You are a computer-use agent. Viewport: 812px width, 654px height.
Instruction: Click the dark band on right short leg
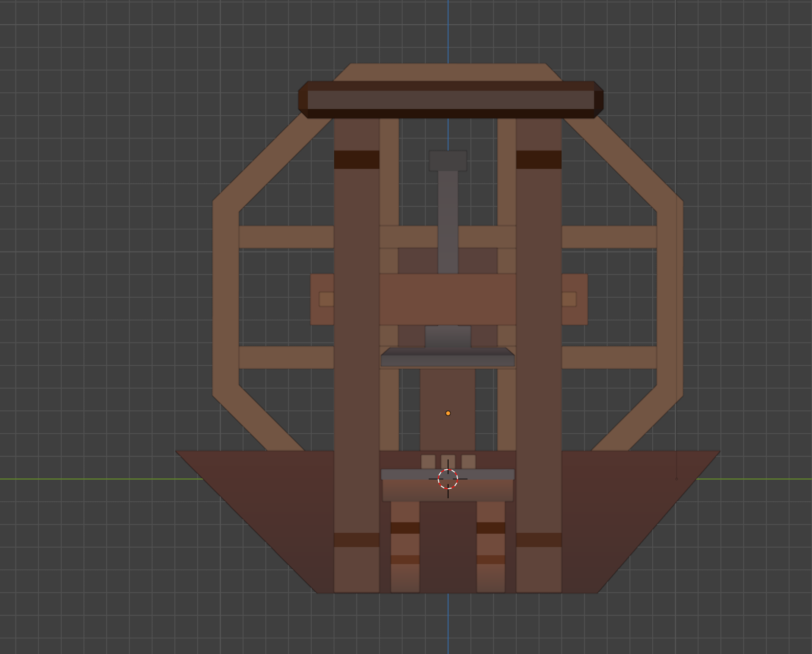coord(491,528)
